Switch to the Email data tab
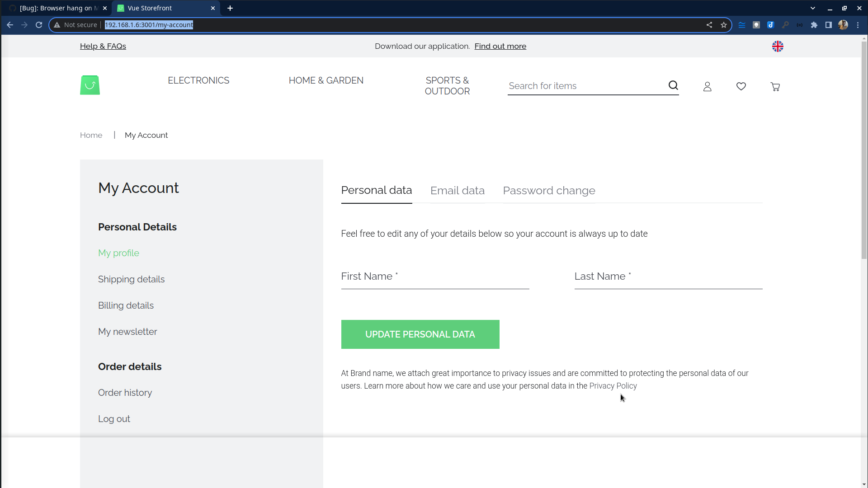The height and width of the screenshot is (488, 868). pos(457,191)
